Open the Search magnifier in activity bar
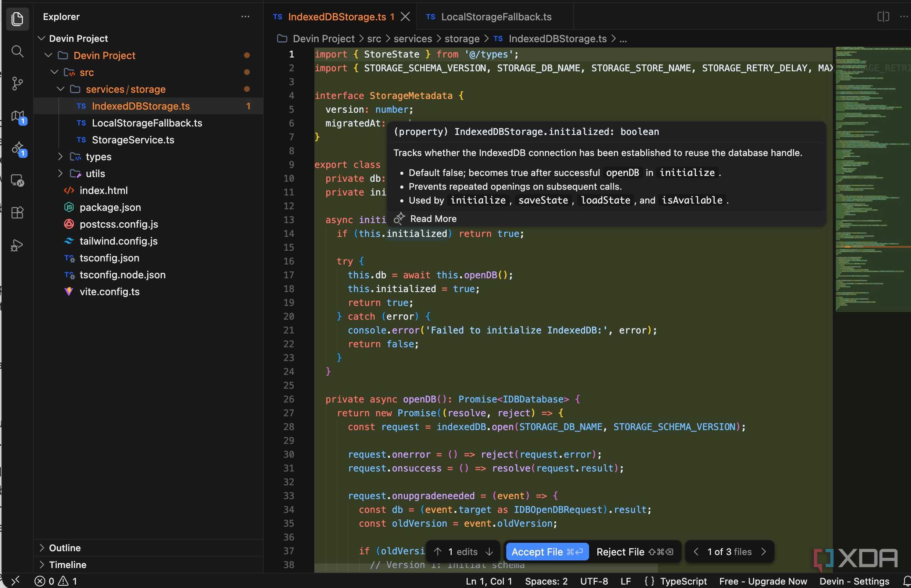911x588 pixels. 17,51
